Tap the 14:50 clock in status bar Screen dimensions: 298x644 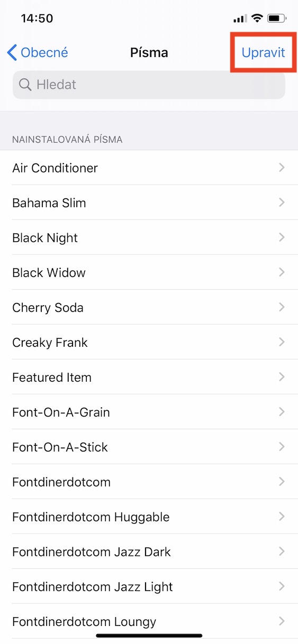pos(37,19)
